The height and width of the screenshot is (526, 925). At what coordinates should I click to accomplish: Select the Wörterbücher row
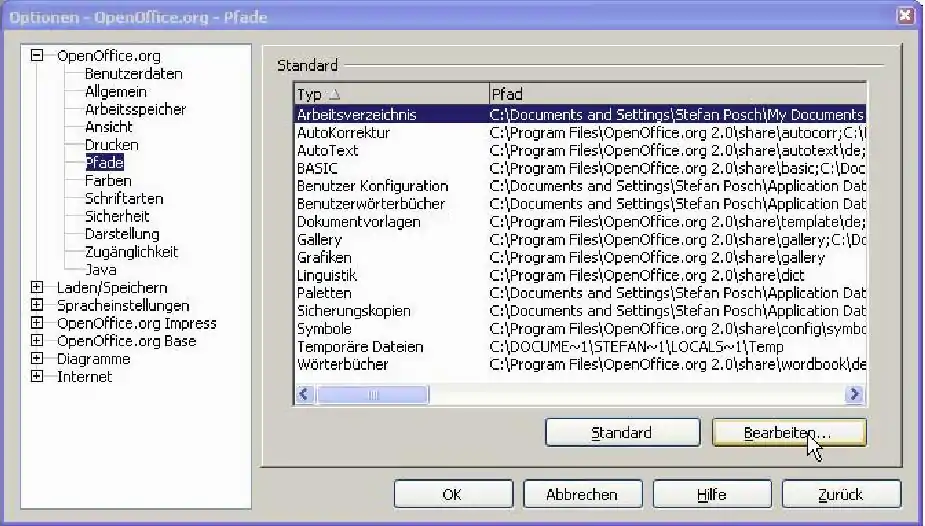[x=580, y=364]
